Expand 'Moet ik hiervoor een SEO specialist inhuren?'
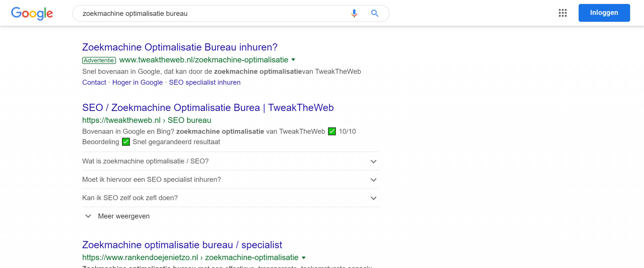 (230, 179)
